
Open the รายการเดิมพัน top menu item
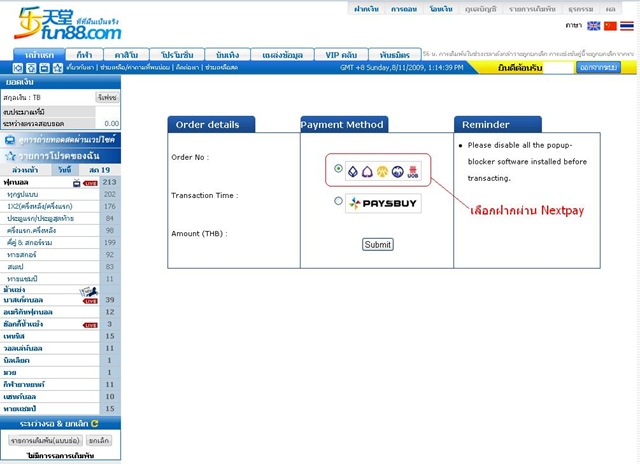(532, 9)
